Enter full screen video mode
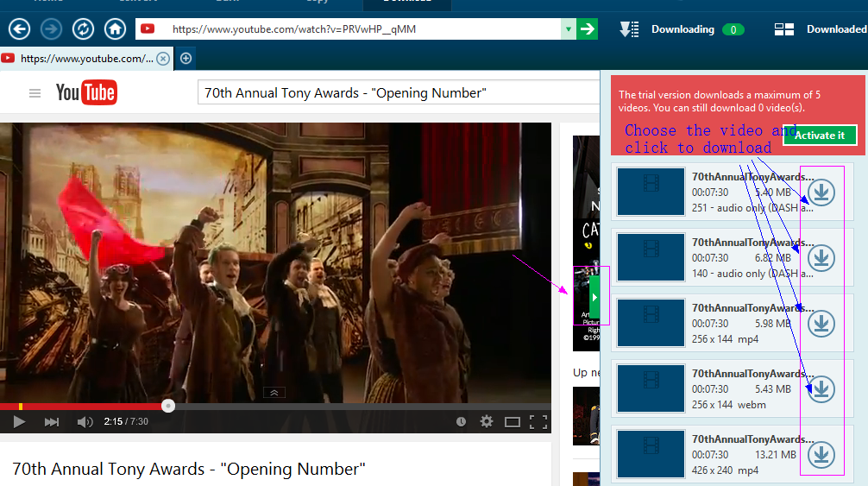This screenshot has height=486, width=868. click(x=538, y=422)
